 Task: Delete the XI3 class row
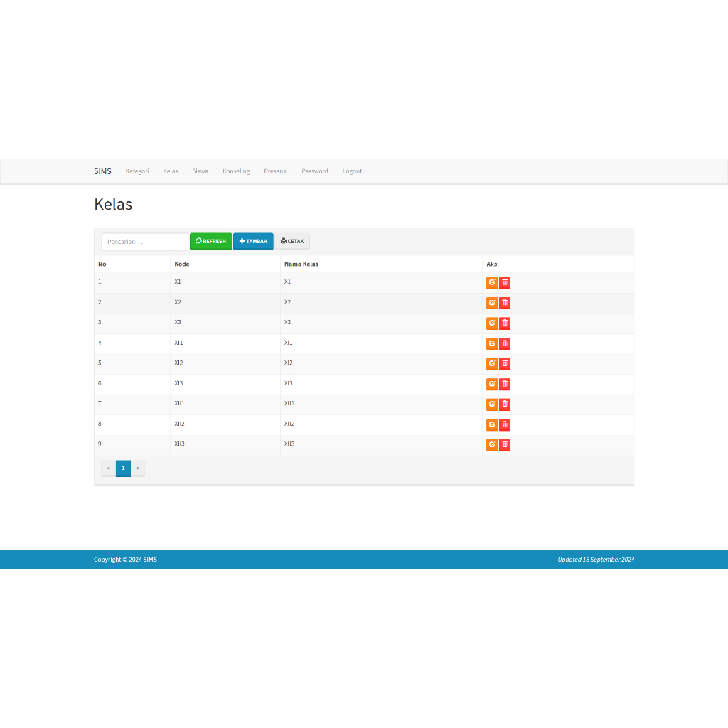tap(505, 384)
